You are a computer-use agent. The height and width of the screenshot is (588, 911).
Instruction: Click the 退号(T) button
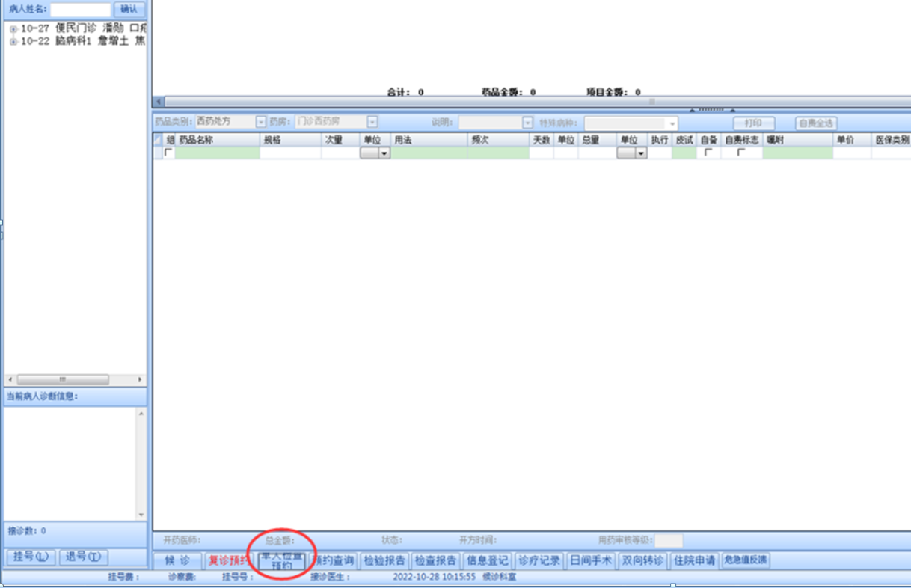click(x=84, y=557)
